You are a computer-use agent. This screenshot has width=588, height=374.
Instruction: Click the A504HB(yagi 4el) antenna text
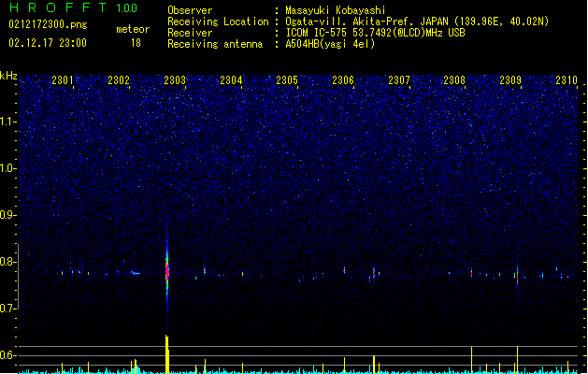pyautogui.click(x=330, y=44)
